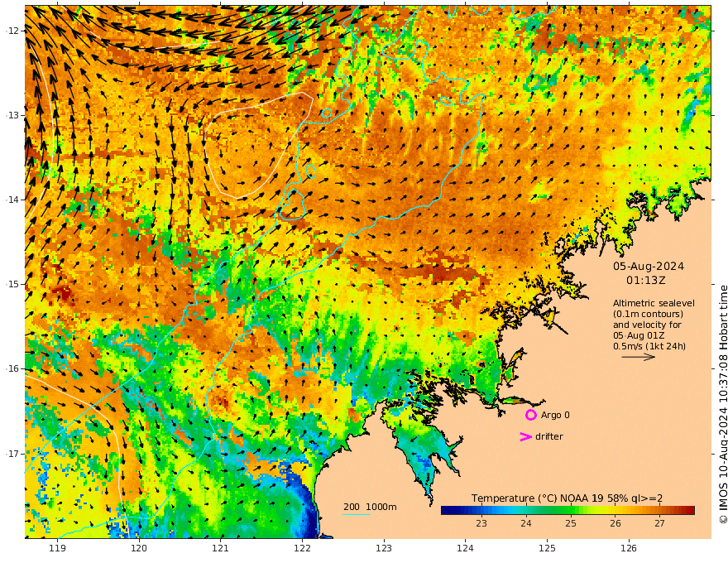Click the -12 latitude axis label
The image size is (728, 563).
(12, 31)
